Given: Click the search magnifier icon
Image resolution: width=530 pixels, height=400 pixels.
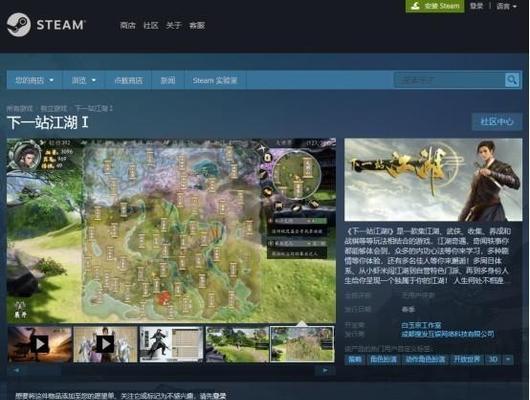Looking at the screenshot, I should tap(512, 80).
